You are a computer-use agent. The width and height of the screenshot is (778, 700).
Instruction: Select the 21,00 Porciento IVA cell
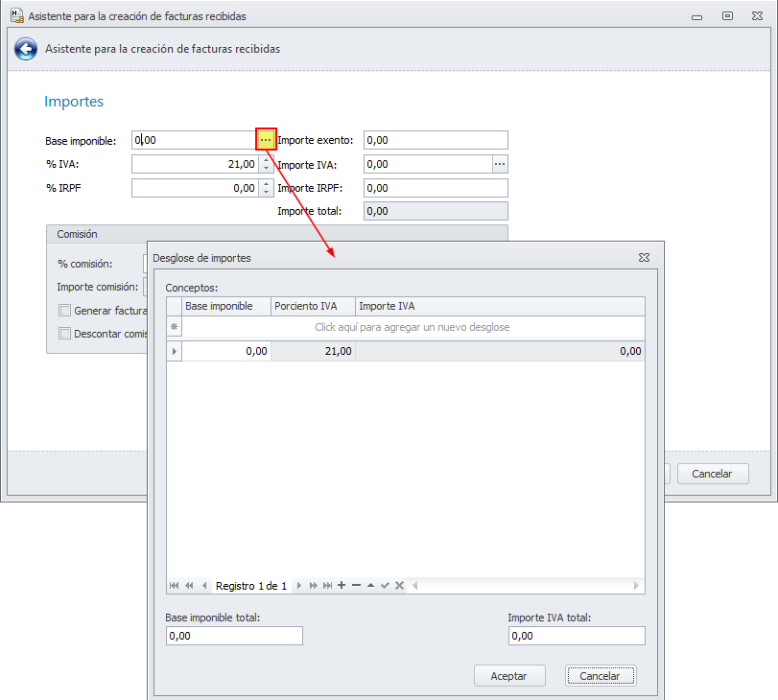coord(313,351)
